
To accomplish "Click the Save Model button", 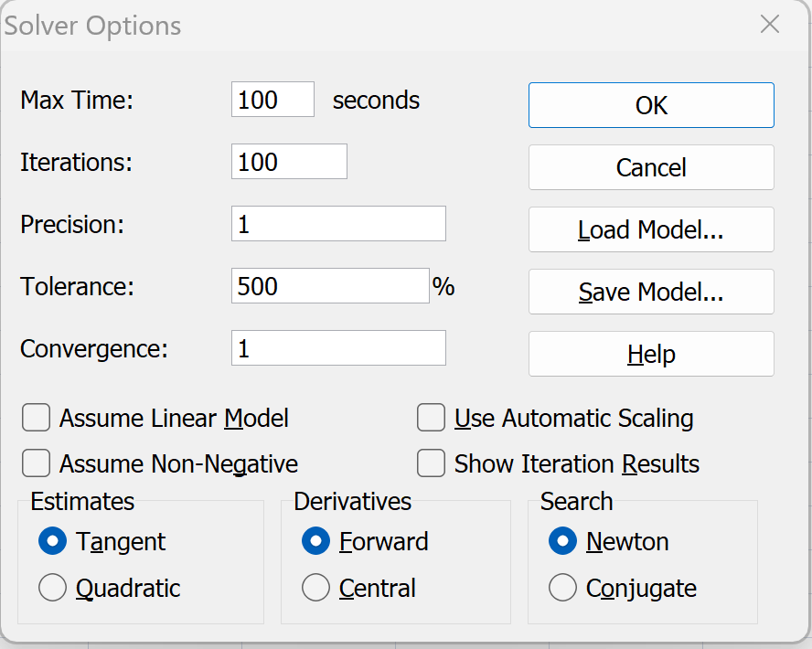I will (x=651, y=292).
